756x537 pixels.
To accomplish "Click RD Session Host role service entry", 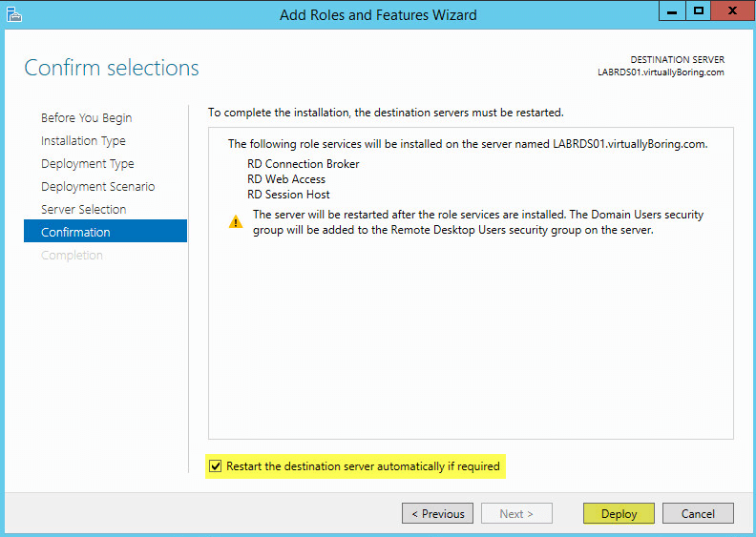I will tap(288, 195).
